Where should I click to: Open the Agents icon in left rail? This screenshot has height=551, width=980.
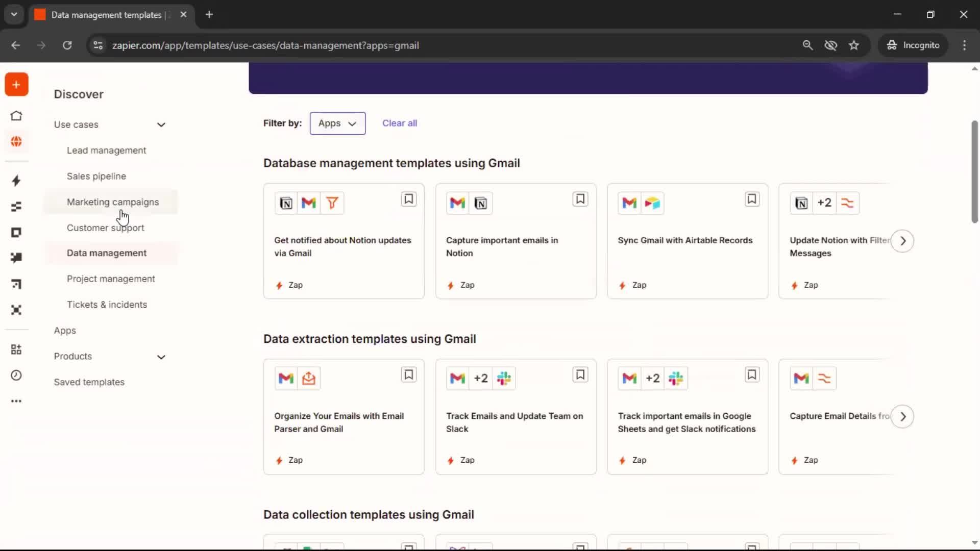coord(16,310)
